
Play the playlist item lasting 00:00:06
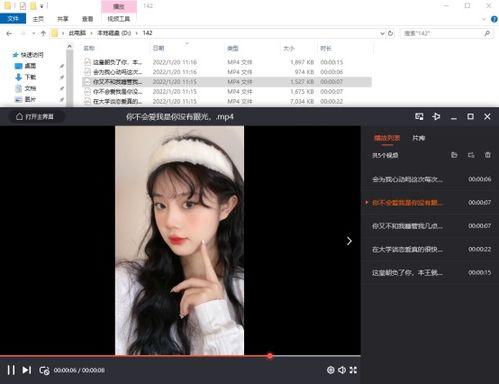(430, 179)
